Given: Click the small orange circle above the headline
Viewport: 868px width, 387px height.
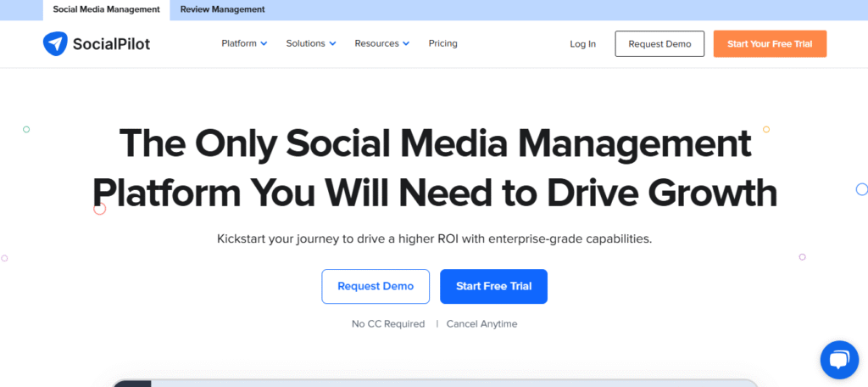Looking at the screenshot, I should 766,130.
